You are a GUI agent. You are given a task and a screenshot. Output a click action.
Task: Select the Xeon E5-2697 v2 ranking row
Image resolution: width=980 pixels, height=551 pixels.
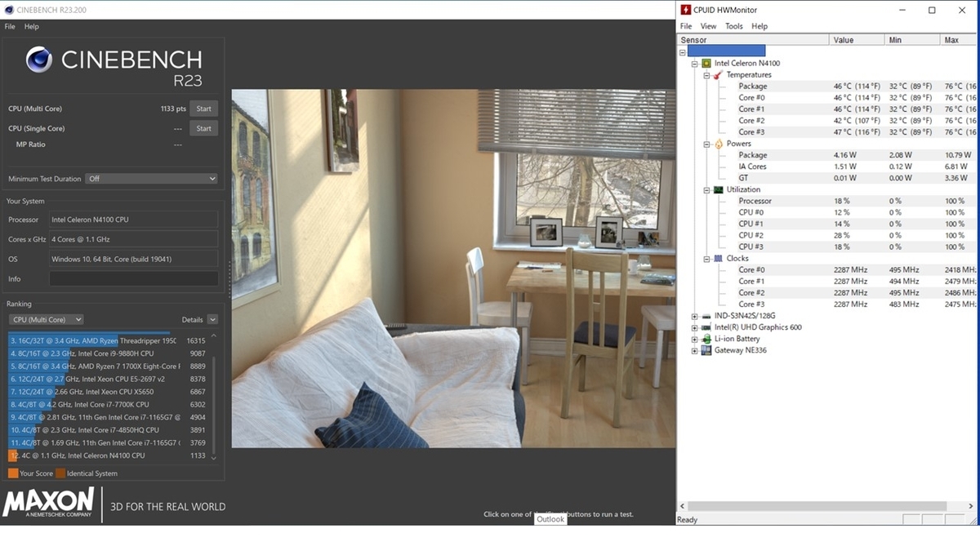(x=107, y=379)
